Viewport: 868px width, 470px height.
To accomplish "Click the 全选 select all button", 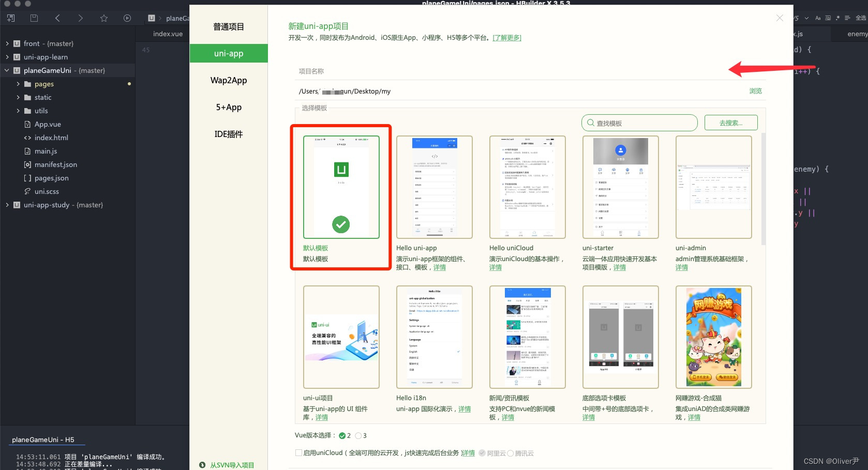I will click(860, 18).
